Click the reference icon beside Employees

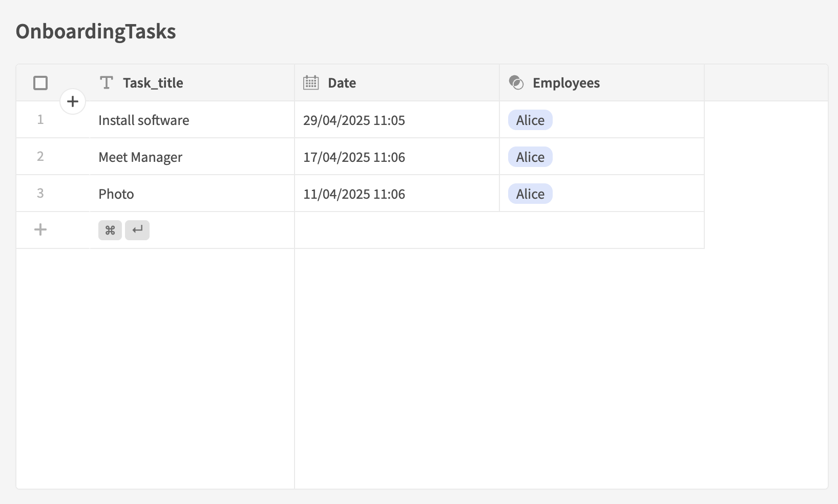click(x=516, y=83)
